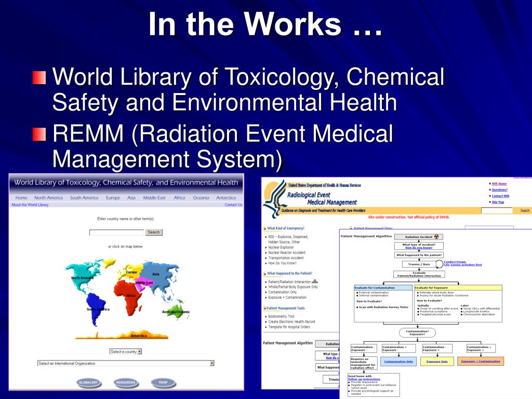Click TEHIP oval button

[x=163, y=382]
